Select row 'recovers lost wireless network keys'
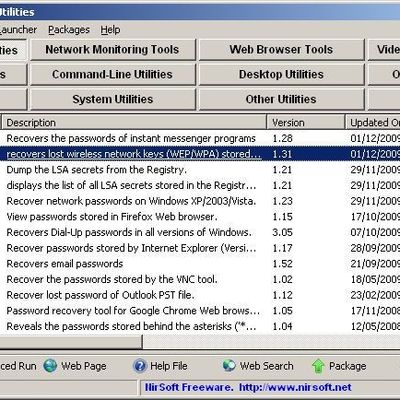 tap(200, 154)
